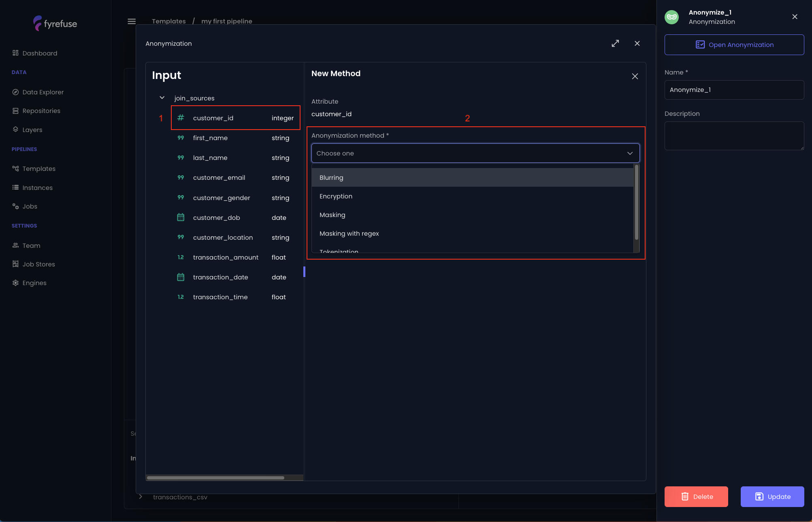This screenshot has width=812, height=522.
Task: Click the Description text area
Action: click(734, 136)
